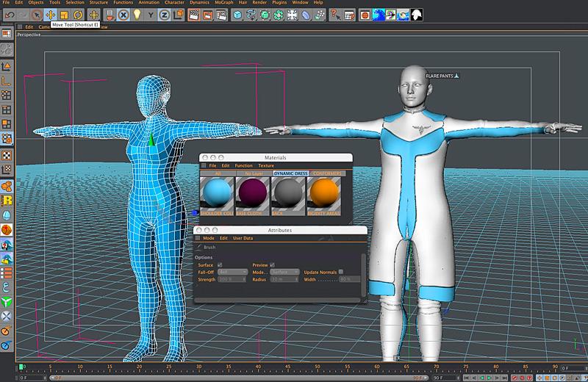Click the particle emitter icon
The width and height of the screenshot is (588, 382).
320,15
